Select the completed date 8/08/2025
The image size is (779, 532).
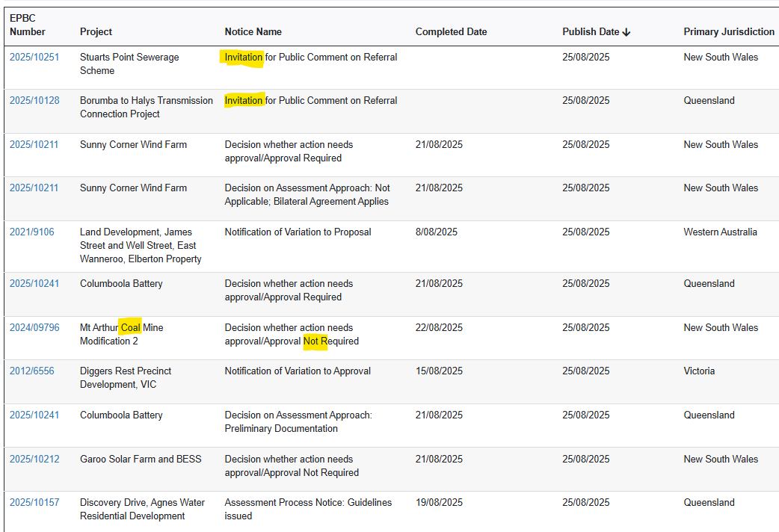436,232
